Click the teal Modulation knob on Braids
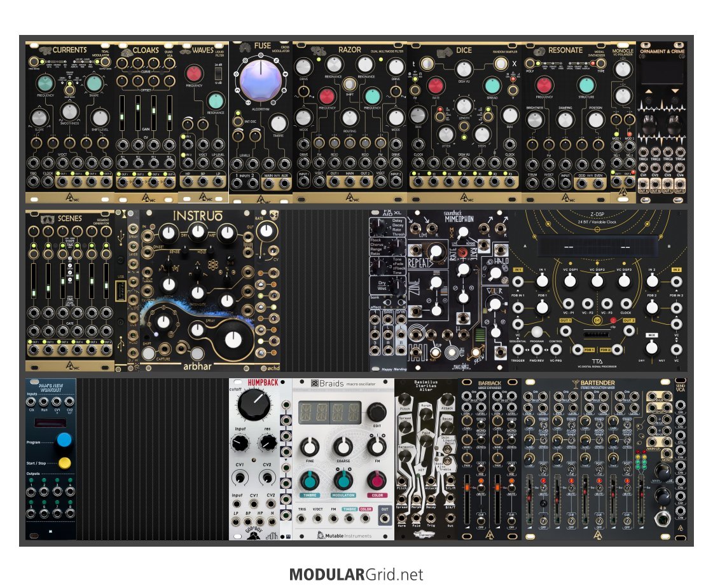Screen dimensions: 713x588 [343, 481]
